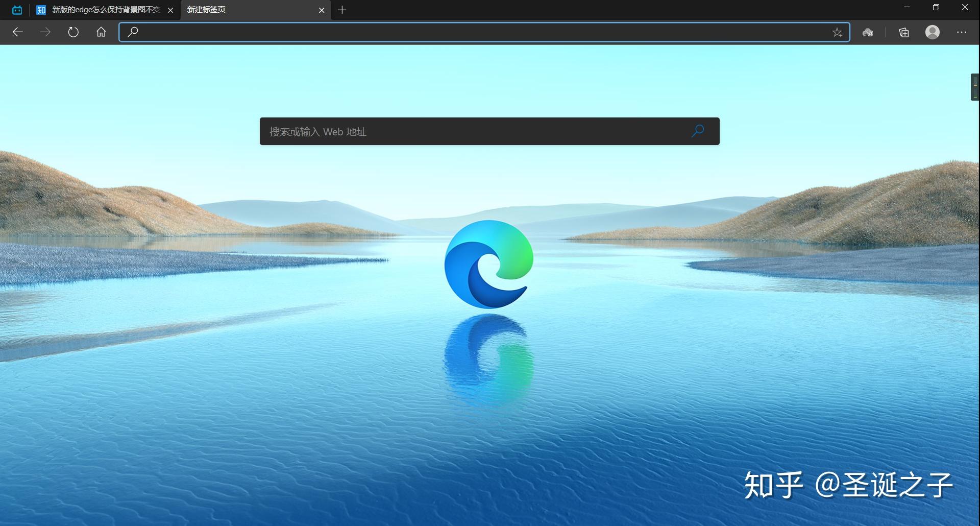This screenshot has width=980, height=526.
Task: Minimize the browser window
Action: pos(907,7)
